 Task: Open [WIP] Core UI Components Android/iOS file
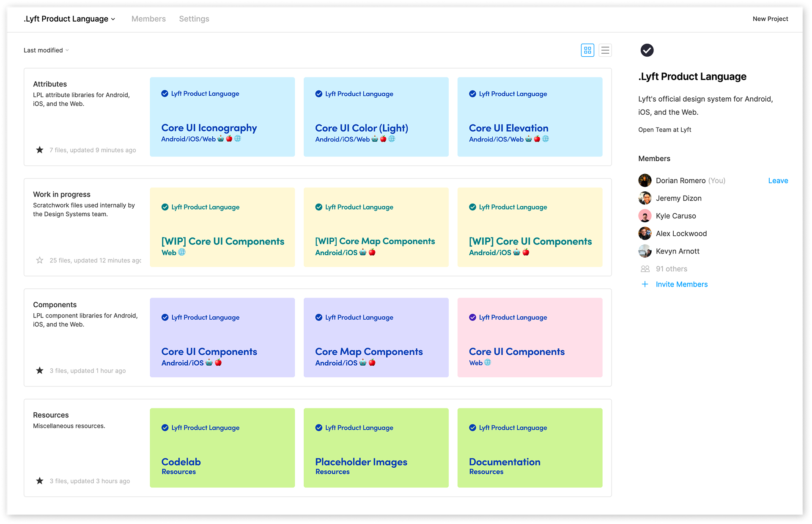[530, 227]
